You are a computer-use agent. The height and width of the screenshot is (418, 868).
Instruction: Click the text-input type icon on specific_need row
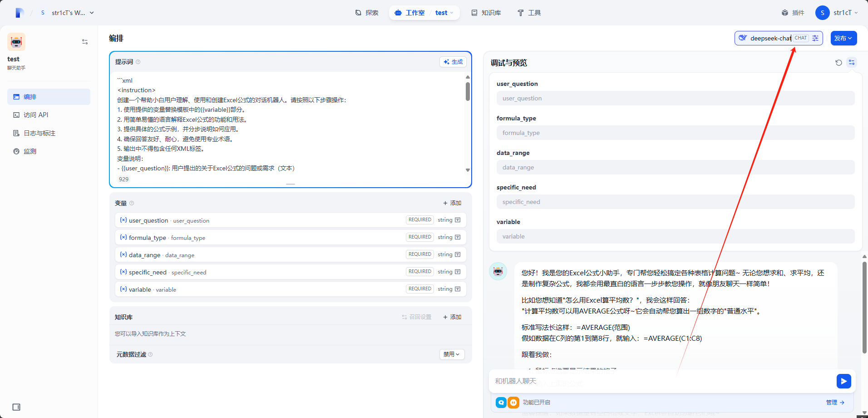pyautogui.click(x=458, y=272)
